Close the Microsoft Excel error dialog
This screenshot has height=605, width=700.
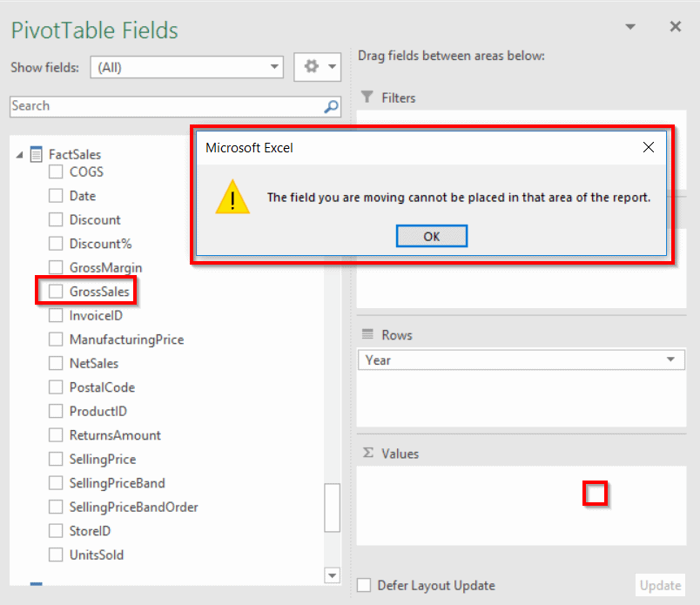point(648,148)
